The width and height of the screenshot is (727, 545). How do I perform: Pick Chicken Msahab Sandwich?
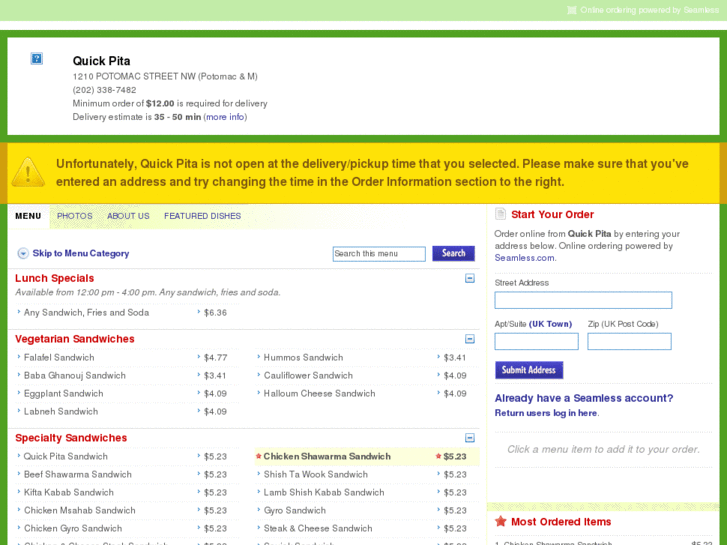pyautogui.click(x=80, y=511)
